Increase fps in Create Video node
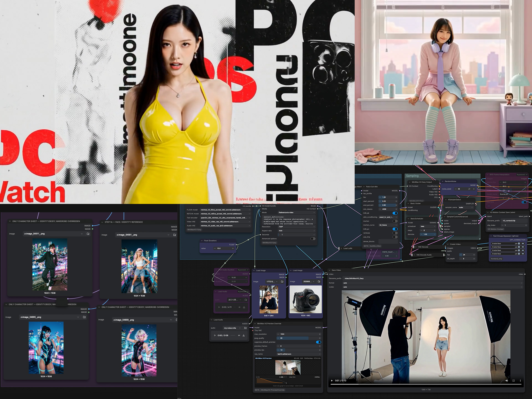This screenshot has height=399, width=532. coord(474,255)
